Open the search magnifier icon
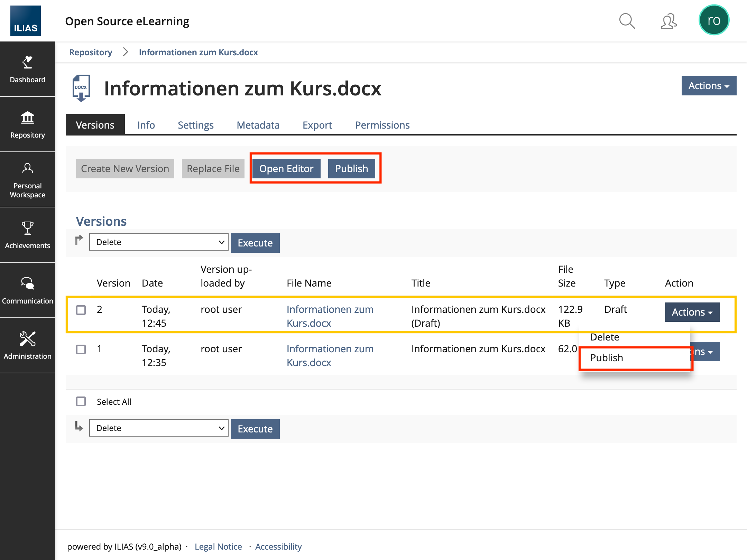This screenshot has width=747, height=560. point(627,21)
